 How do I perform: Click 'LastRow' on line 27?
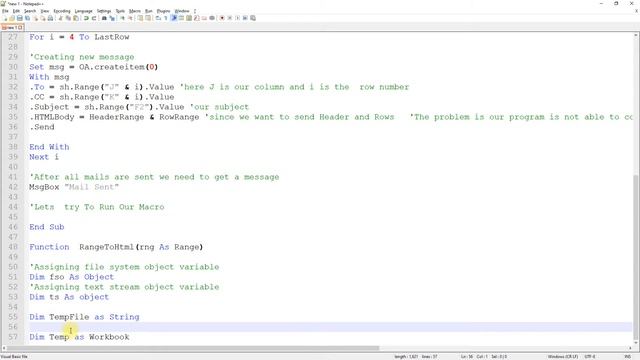click(x=111, y=37)
